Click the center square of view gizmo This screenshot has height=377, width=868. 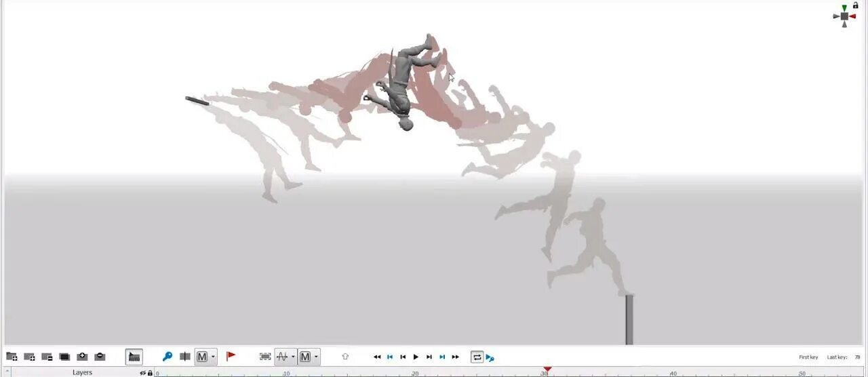pos(844,16)
